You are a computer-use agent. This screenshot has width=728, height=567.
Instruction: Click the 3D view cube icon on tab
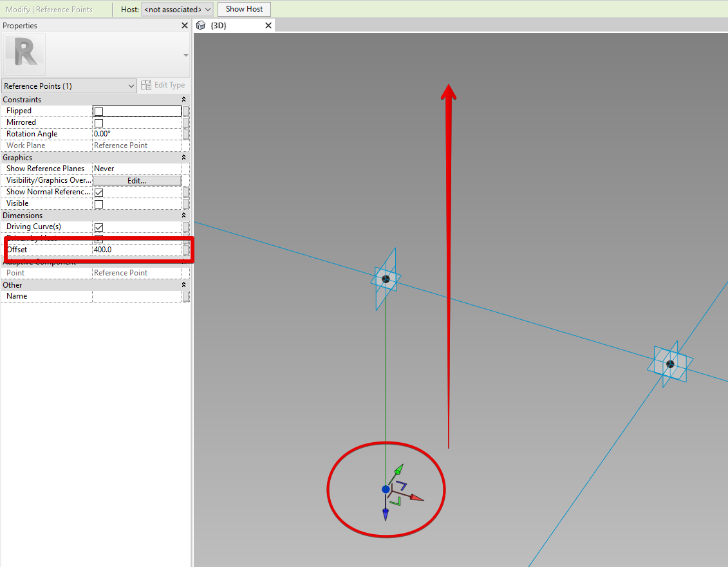click(201, 25)
